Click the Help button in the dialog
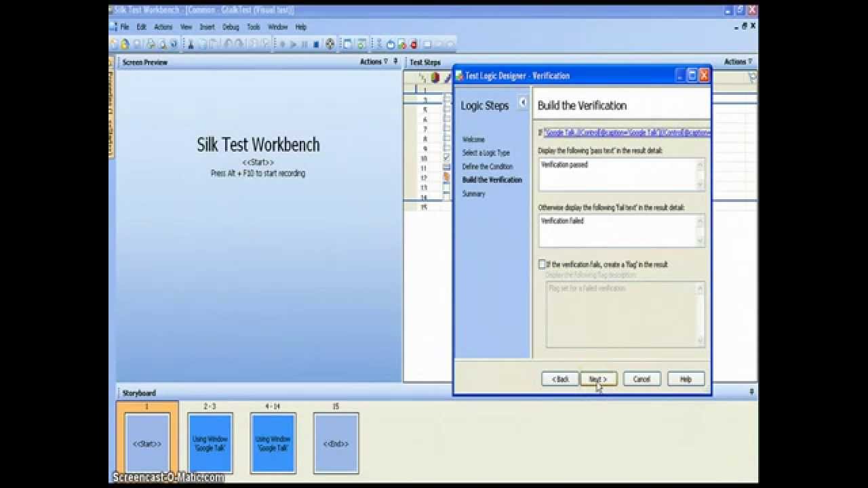The image size is (868, 488). [x=686, y=379]
